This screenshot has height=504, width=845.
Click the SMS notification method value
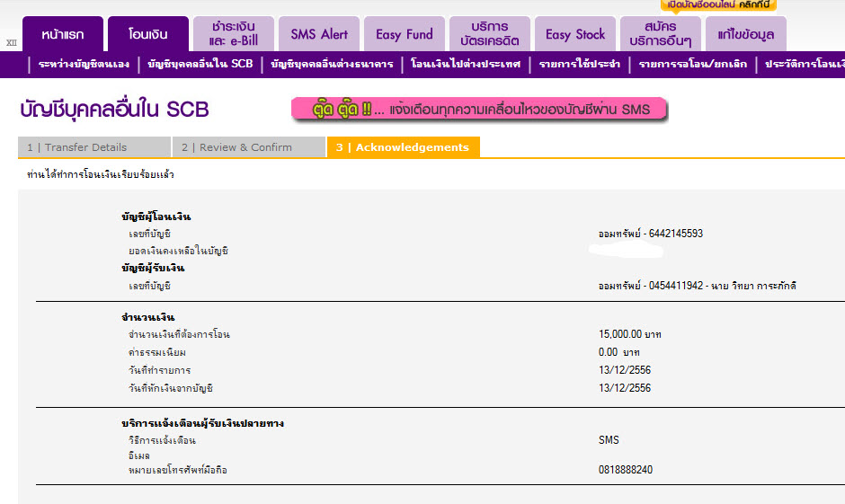pos(609,440)
